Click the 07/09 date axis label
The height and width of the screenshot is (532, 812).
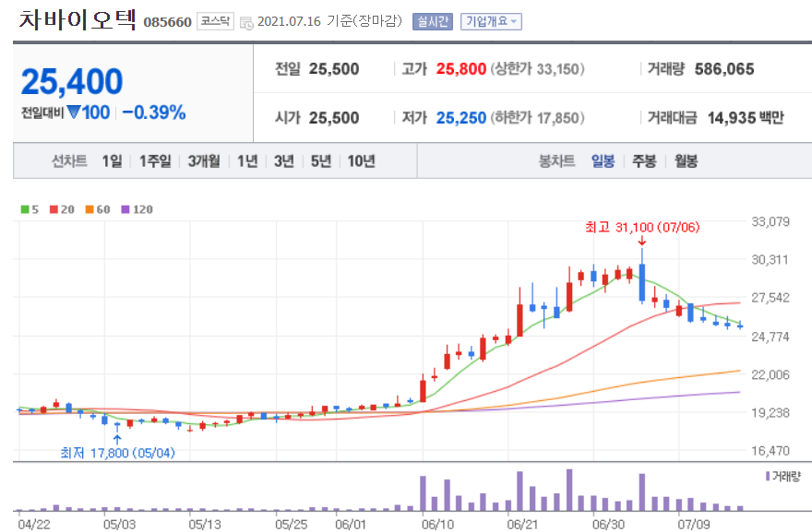pyautogui.click(x=693, y=525)
